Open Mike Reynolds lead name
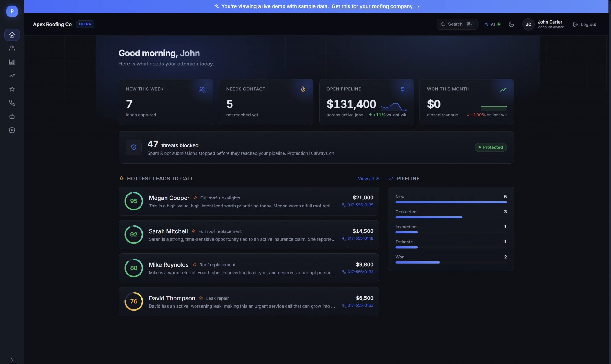Viewport: 611px width, 364px height. coord(169,265)
